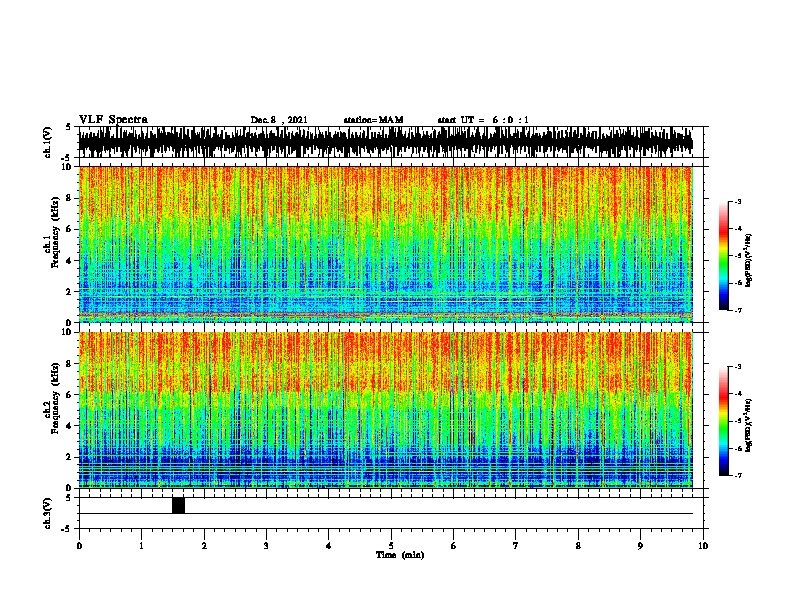Select the "Dec. 8, 2021" date text
This screenshot has height=612, width=792.
[x=279, y=120]
